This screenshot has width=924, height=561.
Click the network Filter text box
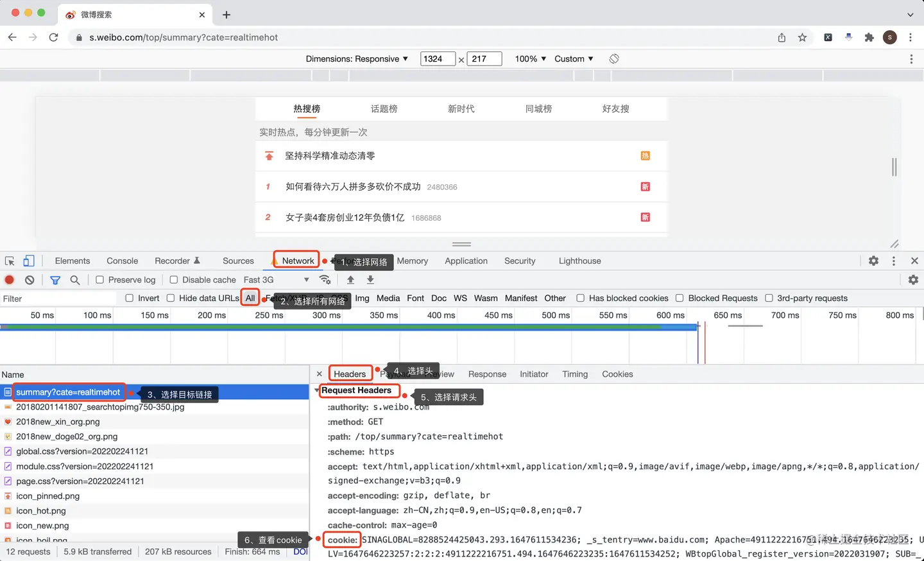point(58,298)
